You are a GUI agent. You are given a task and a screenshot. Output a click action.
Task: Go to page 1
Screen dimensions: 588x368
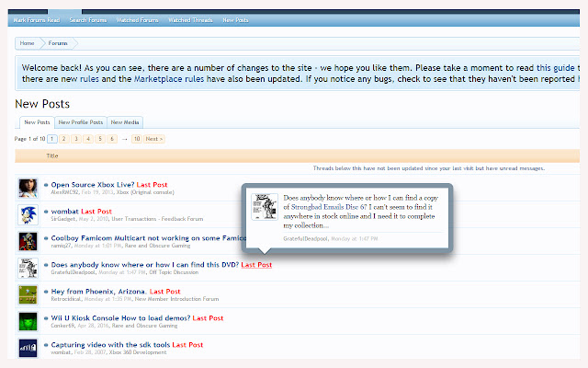52,139
